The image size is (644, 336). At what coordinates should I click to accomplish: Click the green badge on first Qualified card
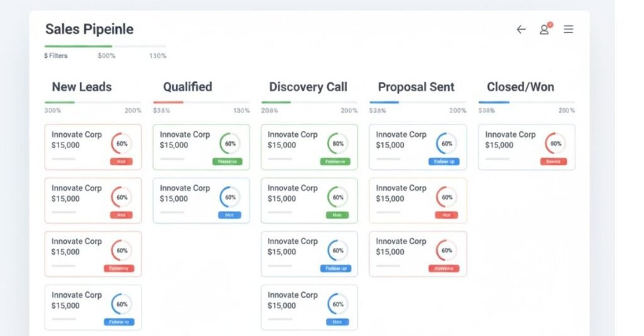tap(228, 161)
